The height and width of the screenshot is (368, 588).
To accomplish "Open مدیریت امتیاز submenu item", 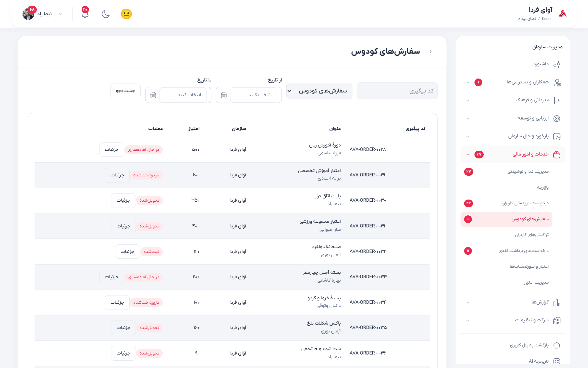I will point(506,282).
